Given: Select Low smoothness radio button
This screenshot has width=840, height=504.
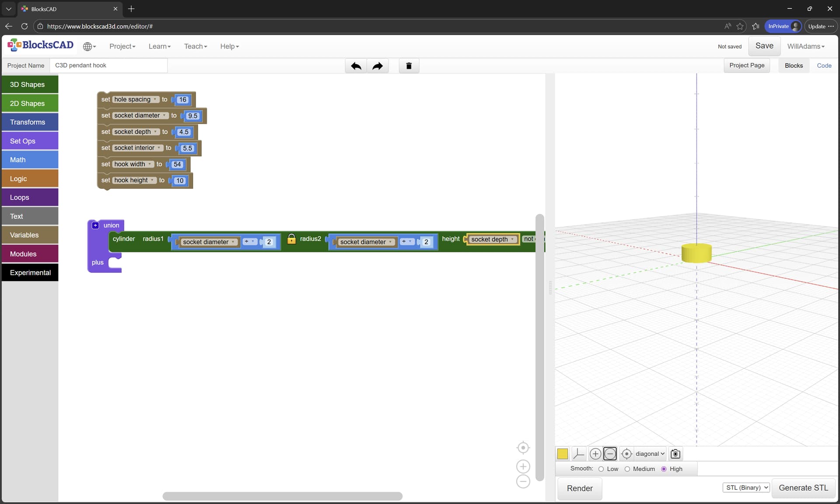Looking at the screenshot, I should (x=601, y=469).
